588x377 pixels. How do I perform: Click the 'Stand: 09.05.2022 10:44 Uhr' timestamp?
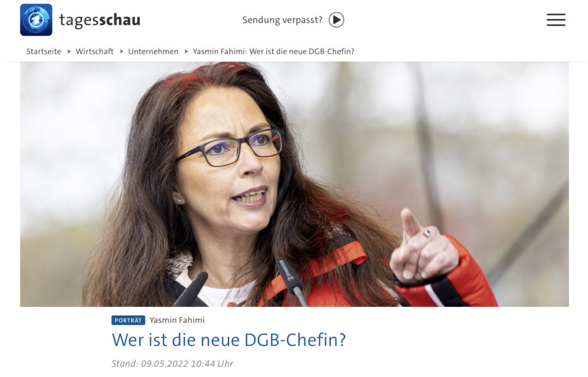(172, 363)
